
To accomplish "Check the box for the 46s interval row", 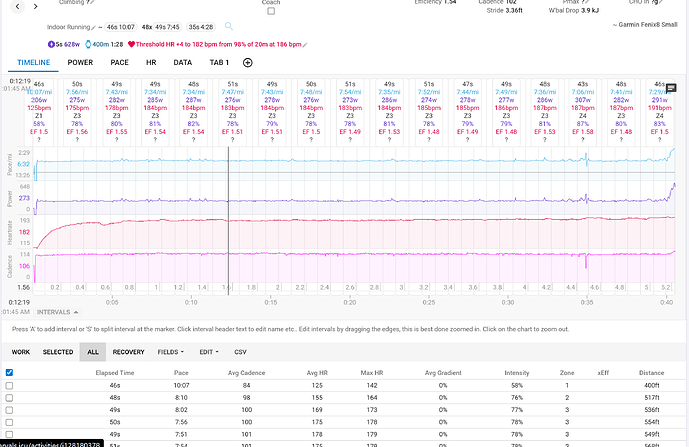I will 10,385.
